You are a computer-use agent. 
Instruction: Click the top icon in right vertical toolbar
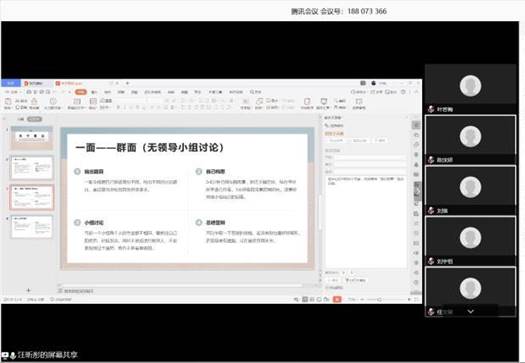(x=417, y=125)
